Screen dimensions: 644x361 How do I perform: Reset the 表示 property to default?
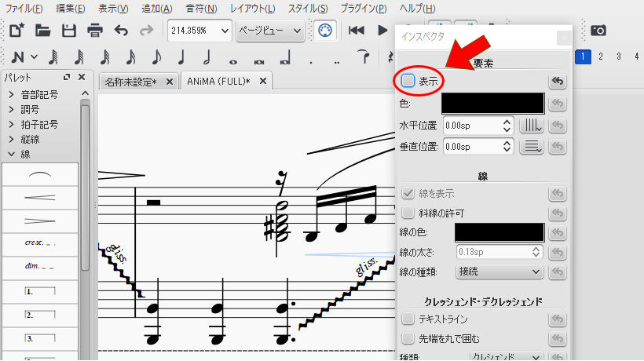tap(558, 82)
